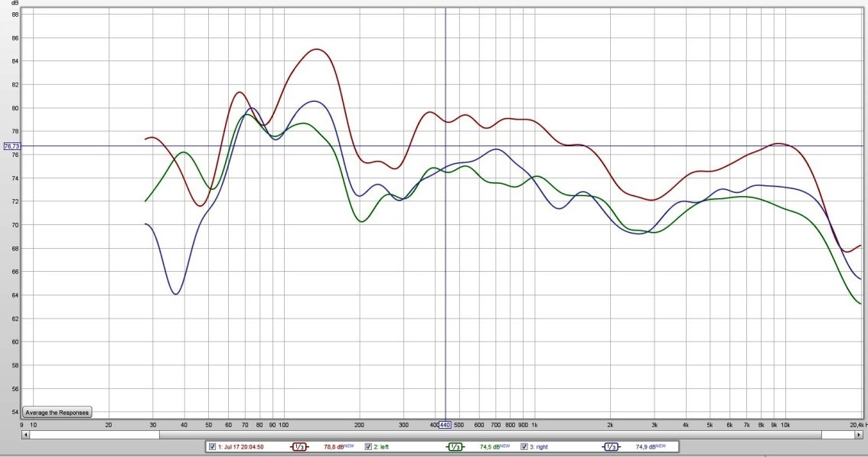The width and height of the screenshot is (868, 457).
Task: Click the Average the Responses button
Action: 57,412
